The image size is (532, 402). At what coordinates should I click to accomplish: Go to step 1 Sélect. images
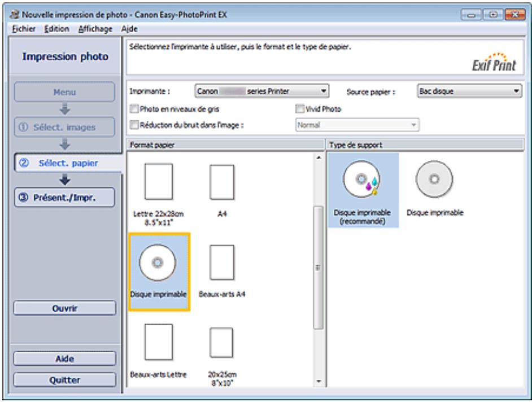tap(64, 127)
